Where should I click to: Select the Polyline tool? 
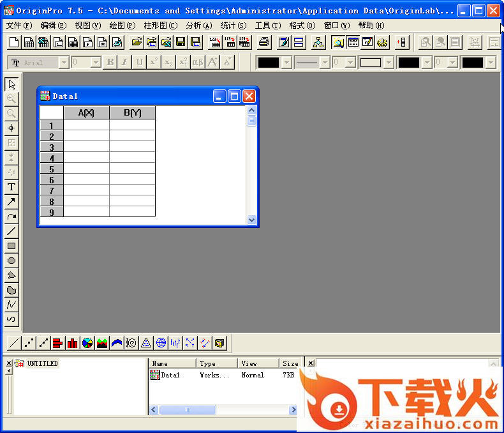[11, 305]
